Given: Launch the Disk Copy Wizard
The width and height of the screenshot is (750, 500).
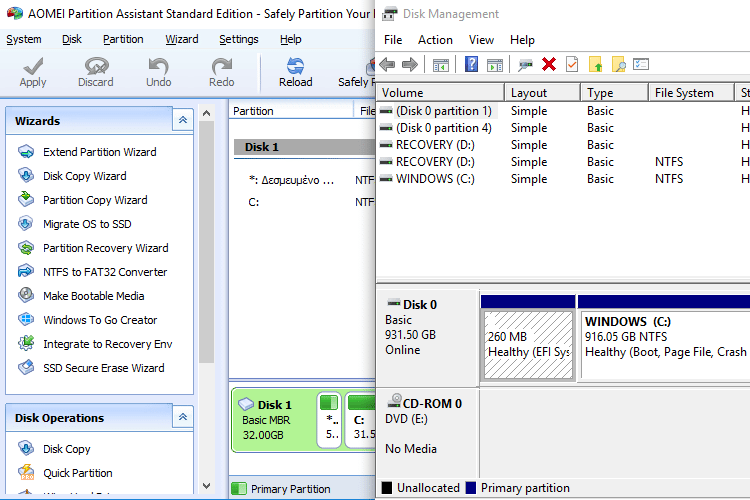Looking at the screenshot, I should [x=85, y=176].
